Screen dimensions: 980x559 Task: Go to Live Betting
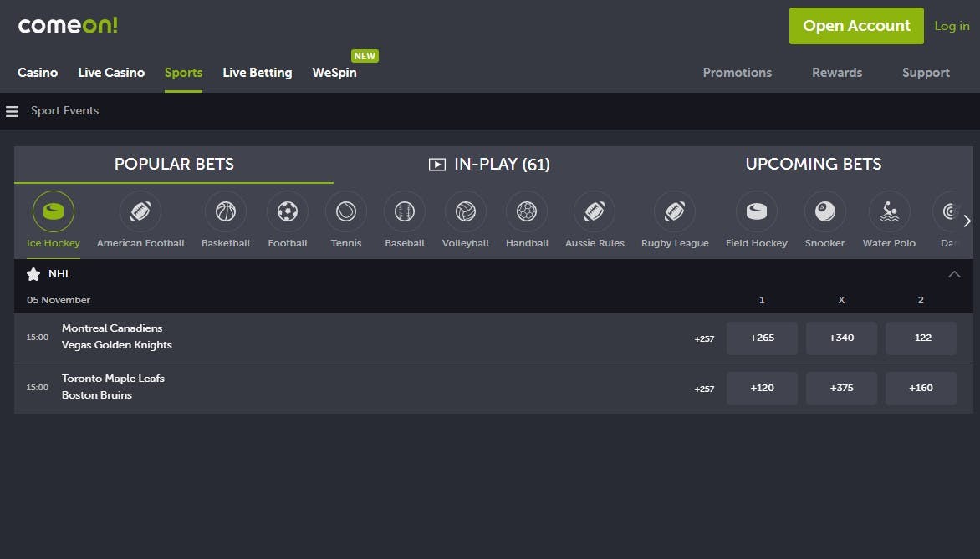coord(258,73)
